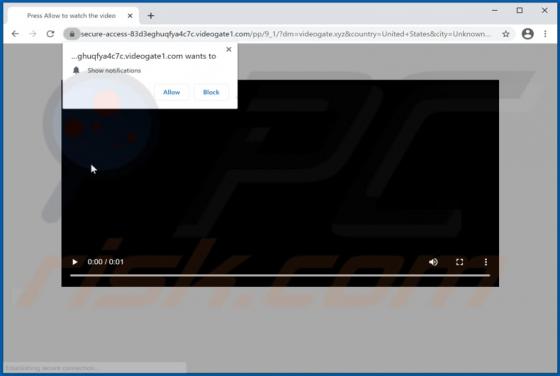The width and height of the screenshot is (560, 376).
Task: Click the bell icon beside Show notifications
Action: (x=76, y=70)
